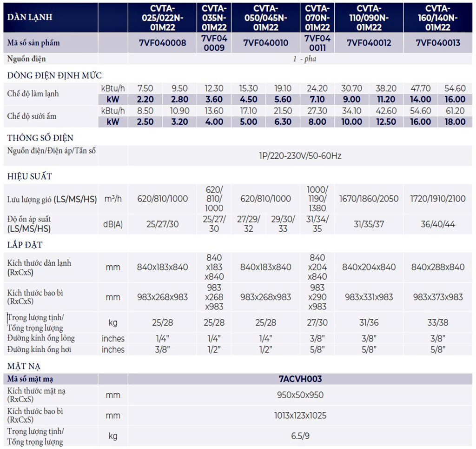
Task: Click panel packaging size 1013x123x1025
Action: 300,415
